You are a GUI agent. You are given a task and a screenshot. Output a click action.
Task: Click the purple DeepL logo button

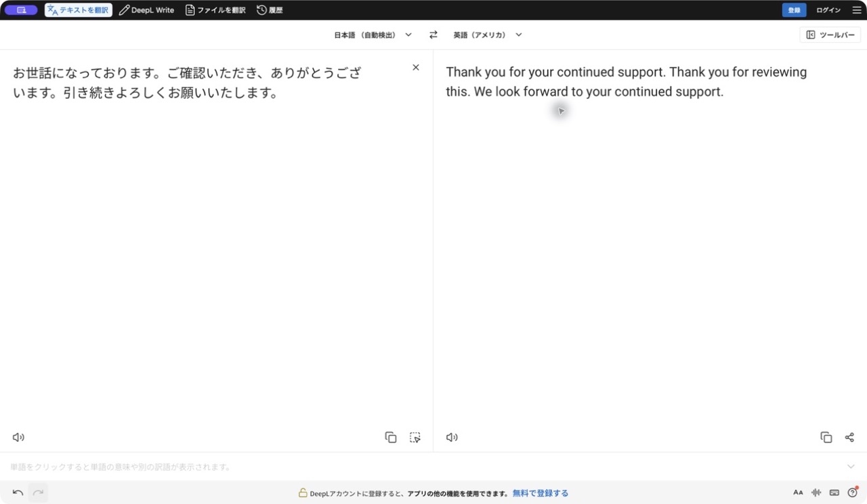pos(21,10)
